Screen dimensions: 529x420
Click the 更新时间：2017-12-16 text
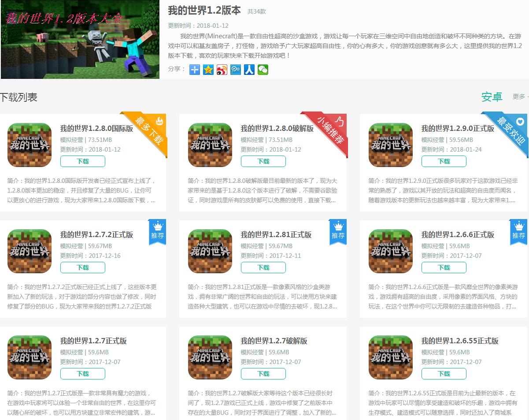pos(90,256)
